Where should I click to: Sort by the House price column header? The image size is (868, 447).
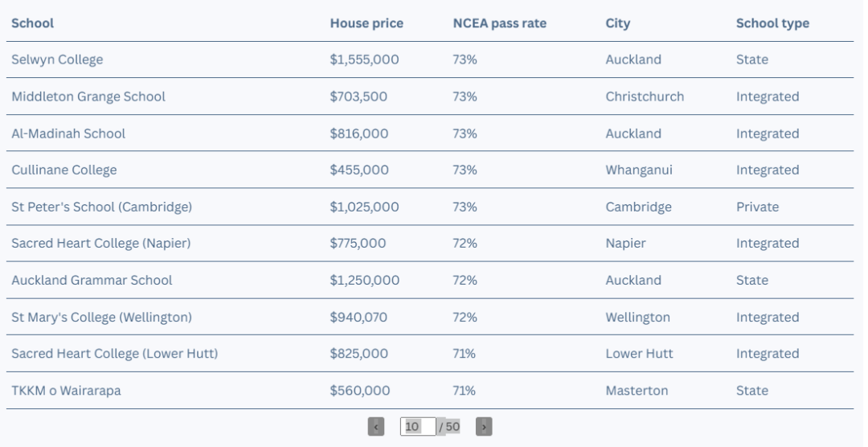366,23
